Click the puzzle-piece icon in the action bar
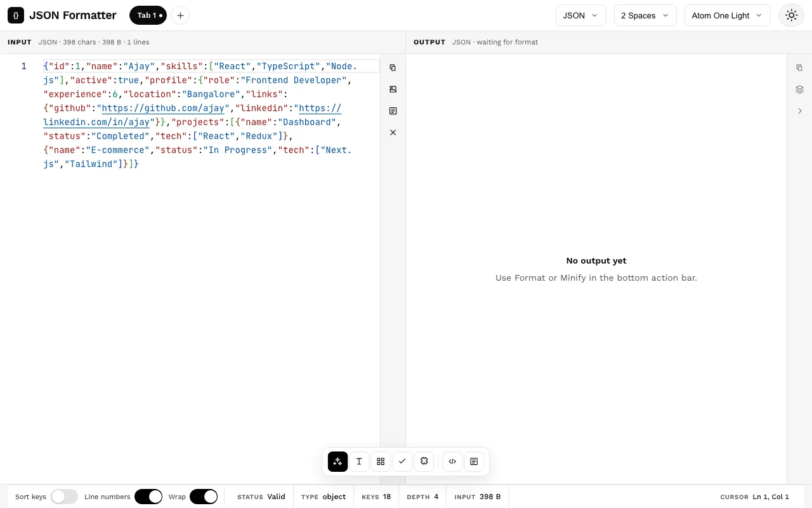812x508 pixels. coord(424,462)
